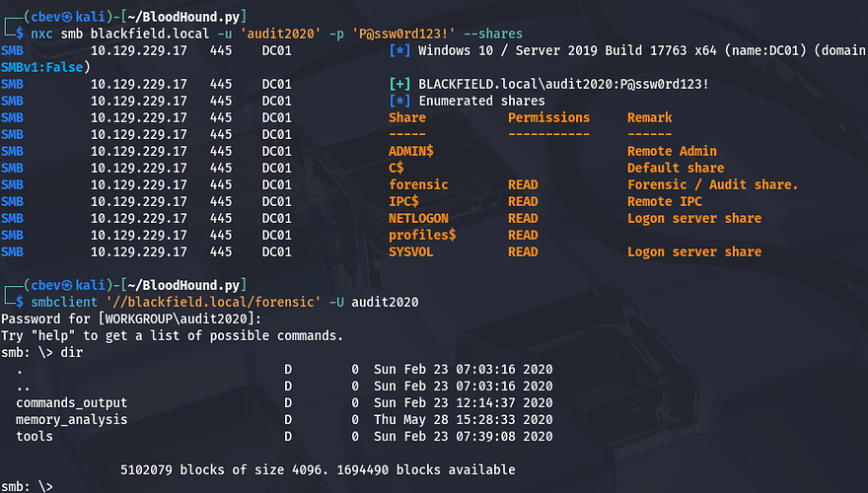This screenshot has height=493, width=868.
Task: Click the 'Forensic / Audit share.' remark
Action: (712, 184)
